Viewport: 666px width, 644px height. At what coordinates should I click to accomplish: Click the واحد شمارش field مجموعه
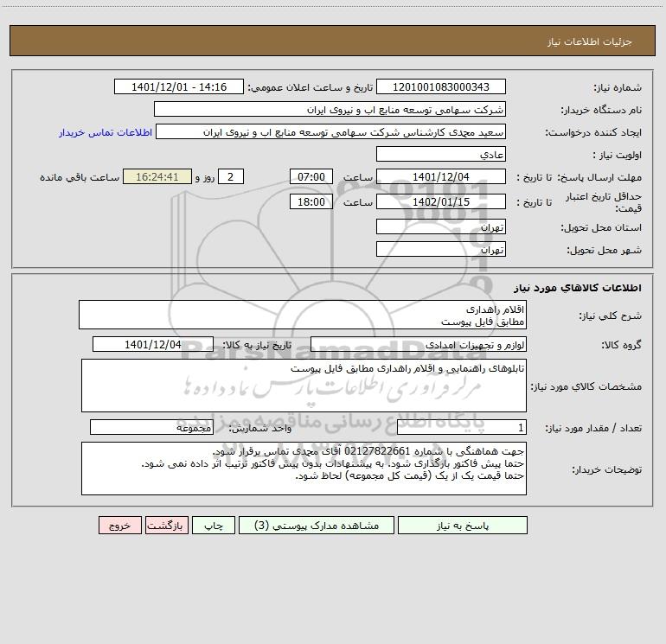pos(151,427)
